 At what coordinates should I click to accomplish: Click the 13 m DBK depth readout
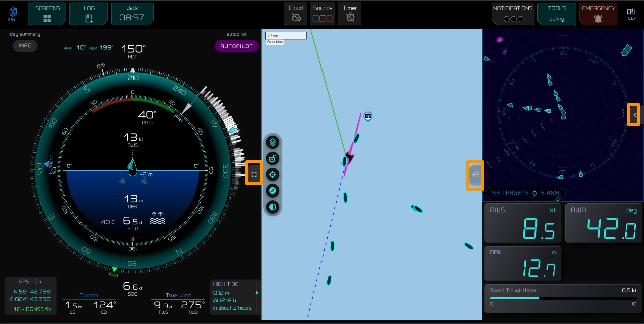point(132,201)
